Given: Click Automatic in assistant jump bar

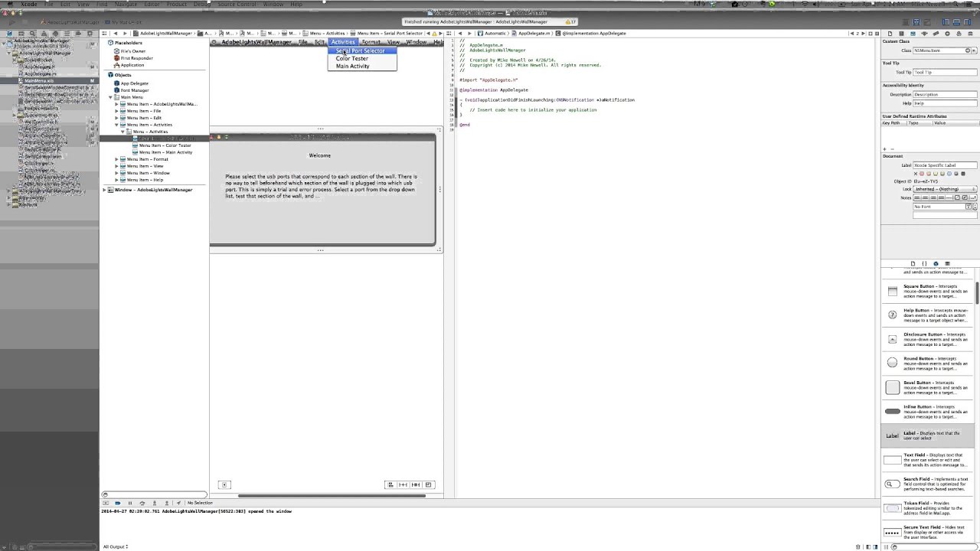Looking at the screenshot, I should [x=492, y=34].
